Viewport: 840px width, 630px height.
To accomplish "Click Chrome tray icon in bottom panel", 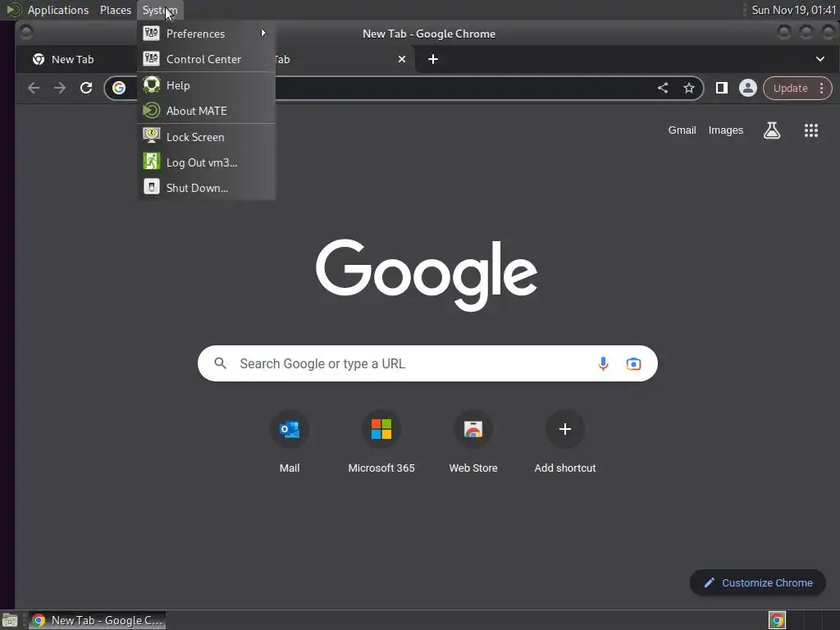I will tap(777, 620).
